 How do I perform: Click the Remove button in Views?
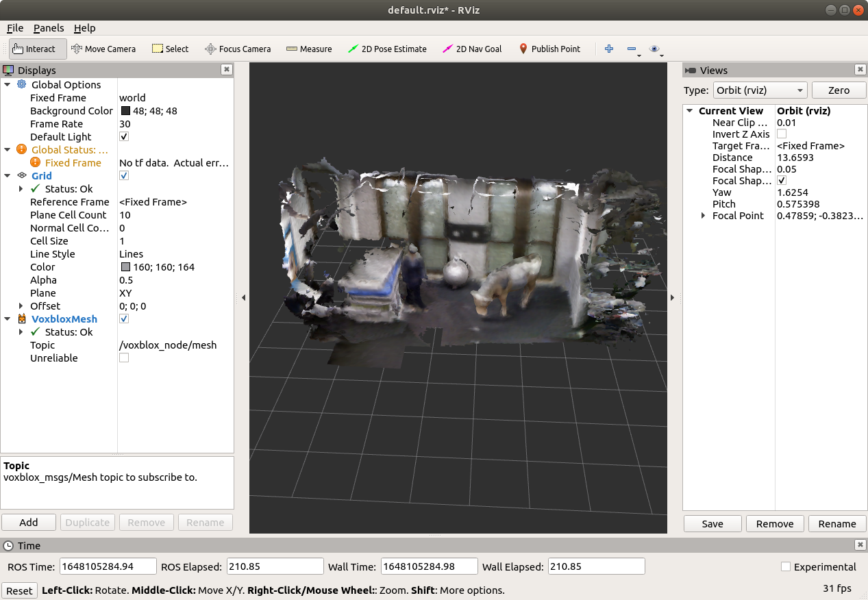click(x=775, y=523)
